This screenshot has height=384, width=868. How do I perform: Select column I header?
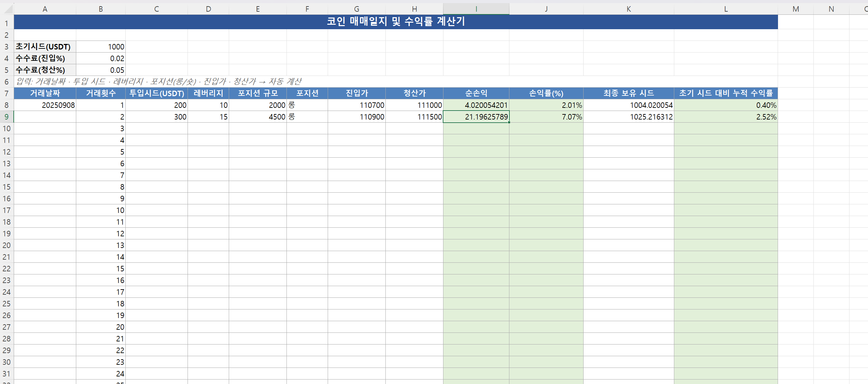[476, 9]
